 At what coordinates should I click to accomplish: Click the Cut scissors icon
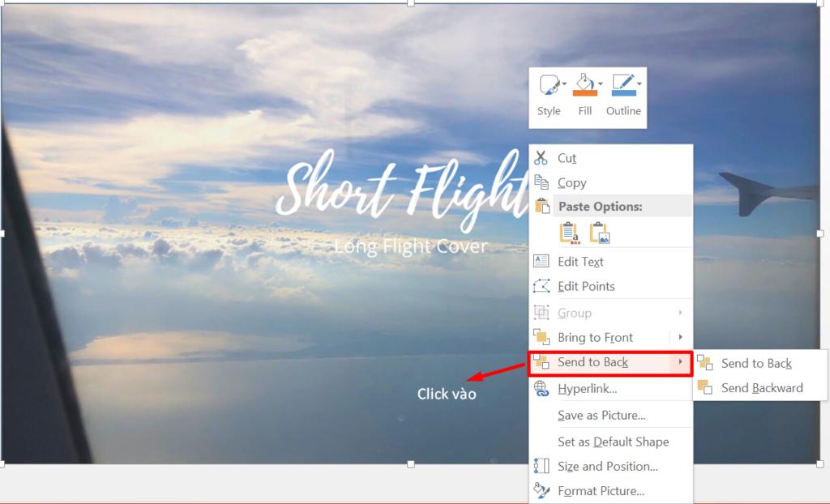pos(543,158)
